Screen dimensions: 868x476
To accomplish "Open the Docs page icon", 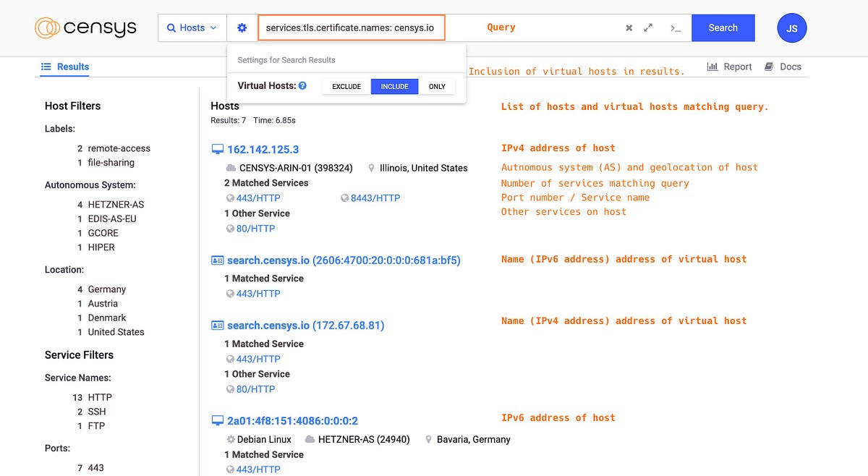I will (767, 67).
